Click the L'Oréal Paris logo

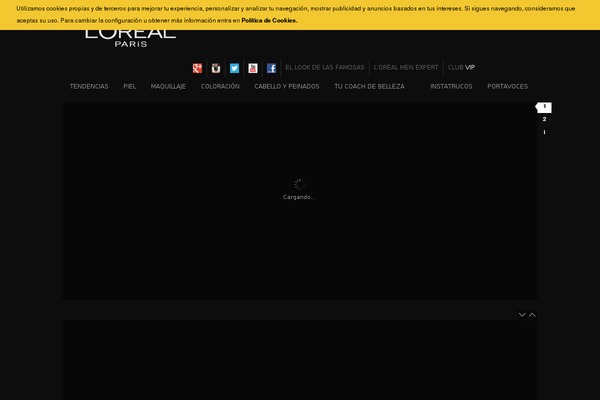pos(130,35)
